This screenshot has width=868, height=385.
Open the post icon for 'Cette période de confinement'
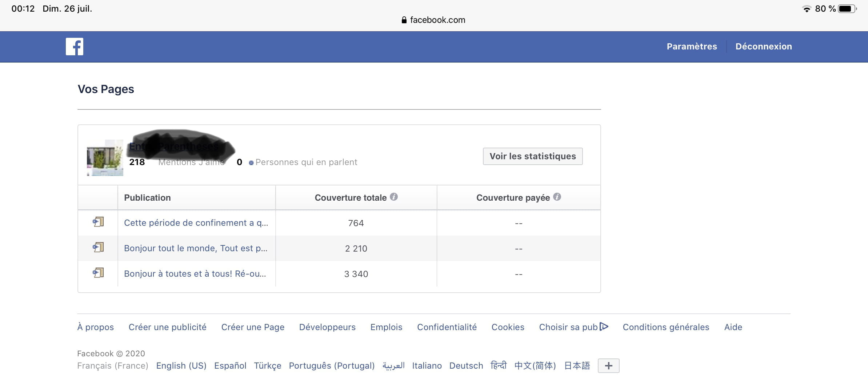pyautogui.click(x=98, y=222)
